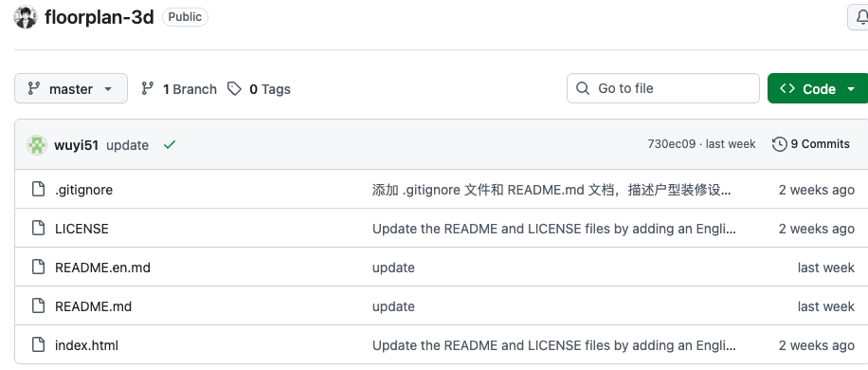Click the Public visibility badge
The width and height of the screenshot is (868, 370).
pyautogui.click(x=185, y=17)
